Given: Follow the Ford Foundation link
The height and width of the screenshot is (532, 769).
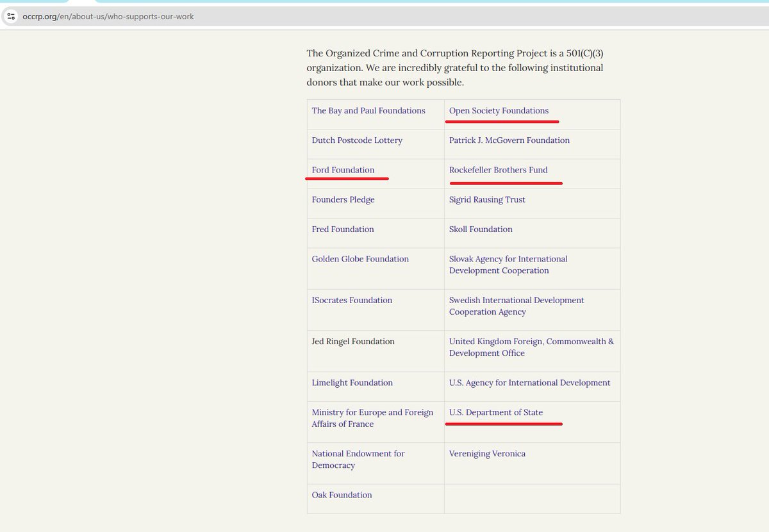Looking at the screenshot, I should click(343, 170).
